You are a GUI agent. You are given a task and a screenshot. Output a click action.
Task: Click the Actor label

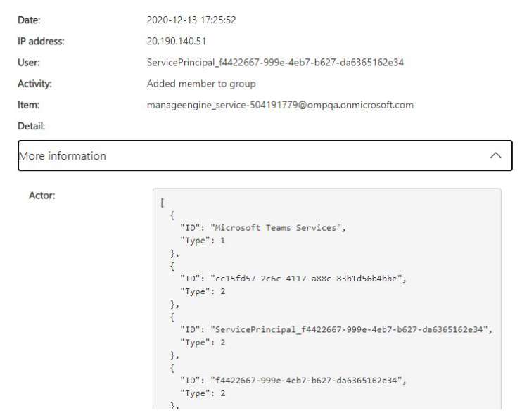point(42,195)
